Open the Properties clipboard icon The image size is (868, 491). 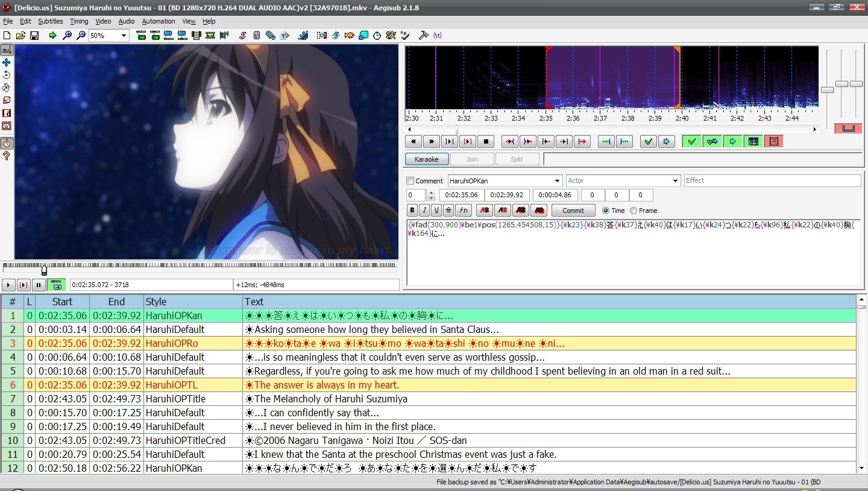(x=257, y=36)
